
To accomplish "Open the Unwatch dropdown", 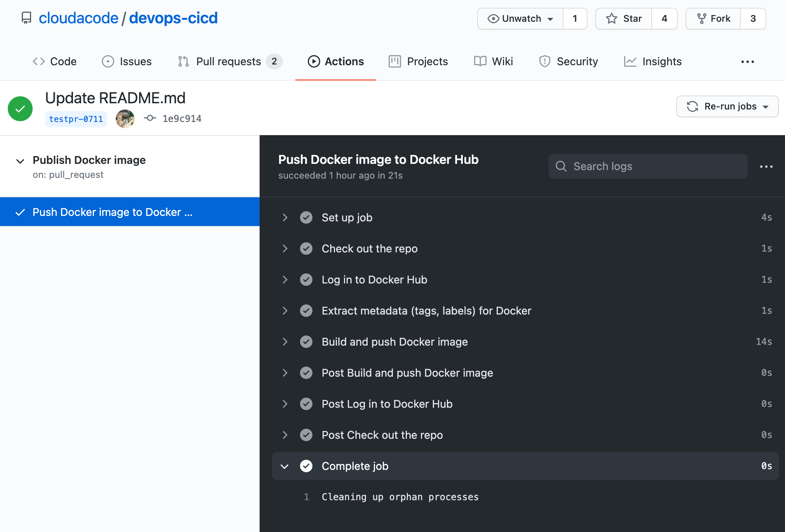I will [520, 19].
